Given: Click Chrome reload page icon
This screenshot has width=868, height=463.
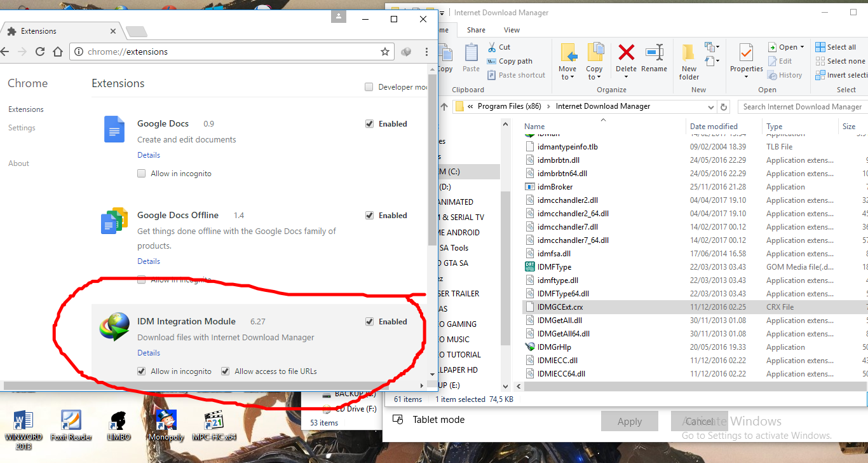Looking at the screenshot, I should coord(39,52).
